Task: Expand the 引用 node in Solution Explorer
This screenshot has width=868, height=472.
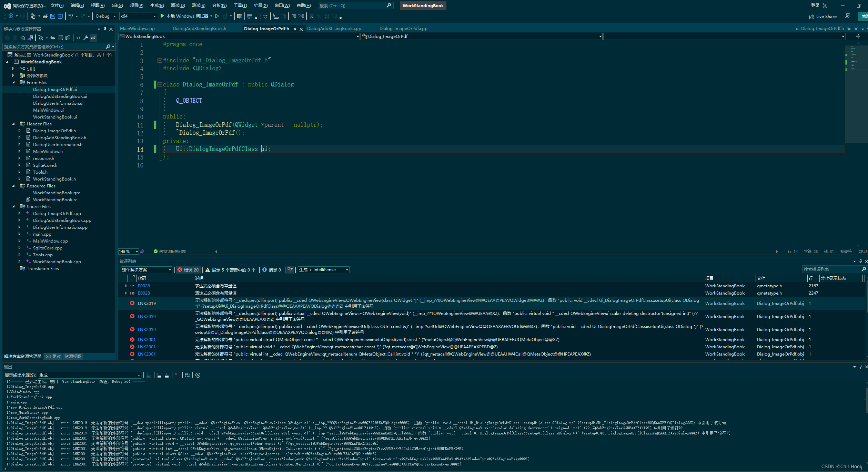Action: tap(13, 68)
